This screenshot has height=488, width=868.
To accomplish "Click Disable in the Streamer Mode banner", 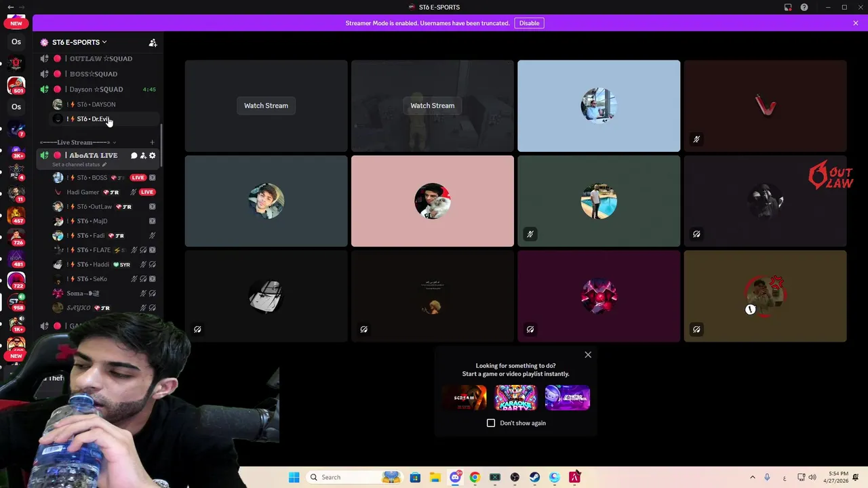I will (529, 23).
